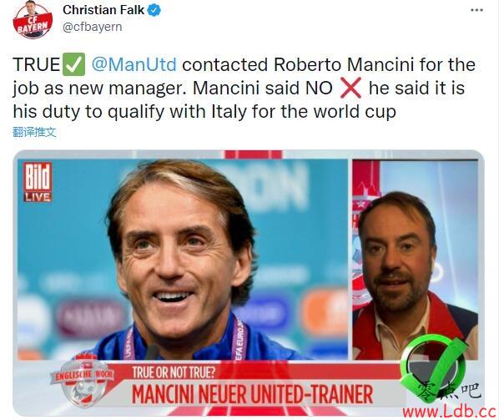Click the CF Bayern profile avatar

click(33, 19)
